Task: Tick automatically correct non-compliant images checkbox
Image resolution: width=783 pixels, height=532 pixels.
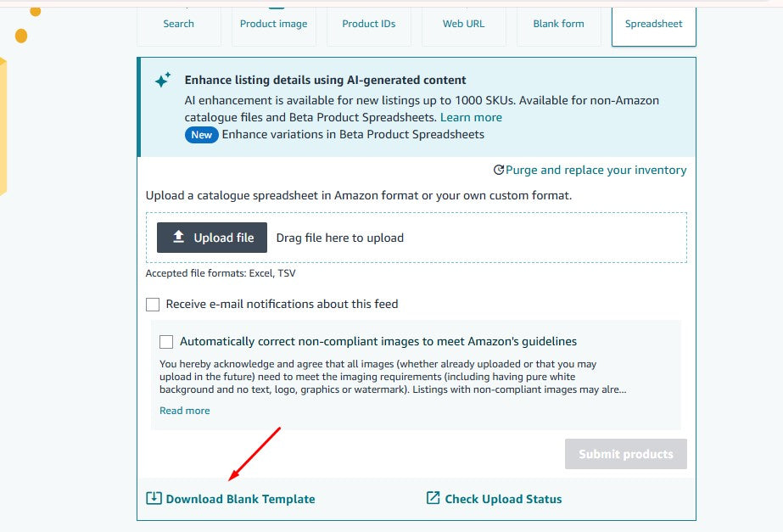Action: pyautogui.click(x=166, y=342)
